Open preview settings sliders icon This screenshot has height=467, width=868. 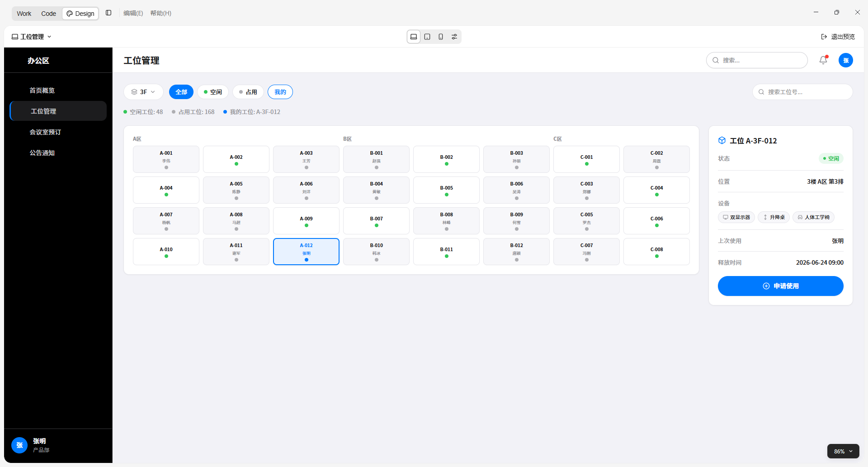pos(454,37)
